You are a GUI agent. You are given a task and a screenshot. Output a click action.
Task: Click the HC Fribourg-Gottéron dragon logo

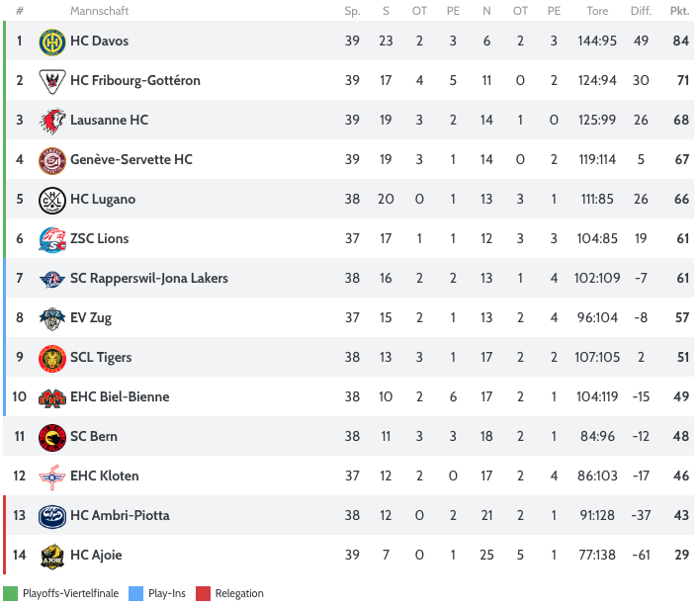coord(51,81)
